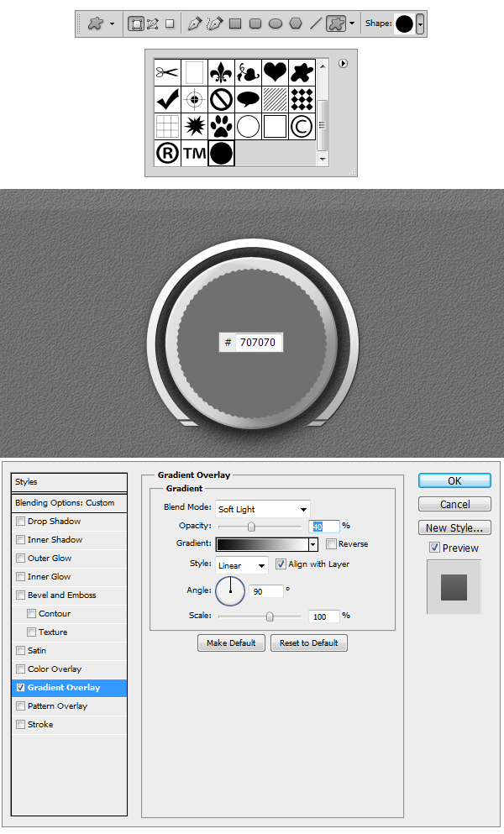504x834 pixels.
Task: Select the Paths mode icon
Action: tap(153, 24)
